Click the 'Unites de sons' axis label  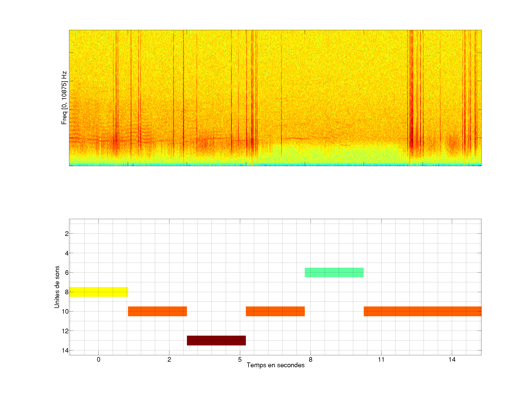click(57, 287)
